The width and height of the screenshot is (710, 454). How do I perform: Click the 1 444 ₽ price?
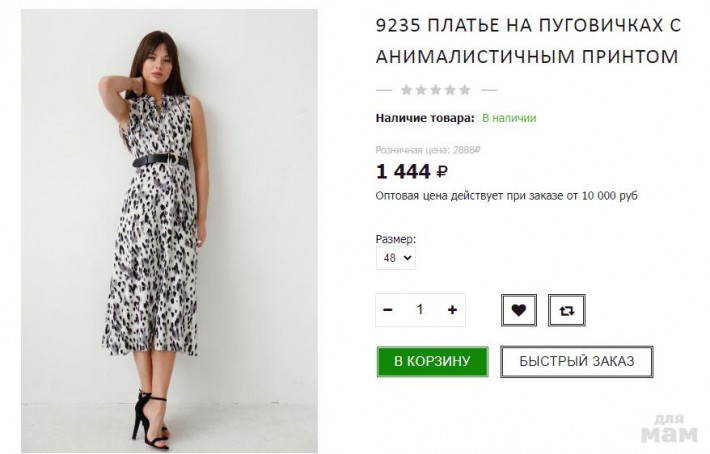[x=412, y=171]
